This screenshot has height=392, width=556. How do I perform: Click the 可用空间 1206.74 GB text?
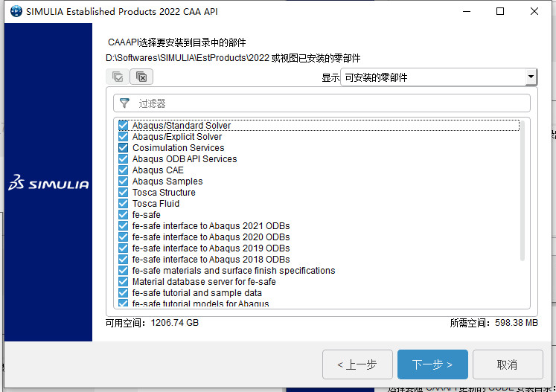(152, 323)
